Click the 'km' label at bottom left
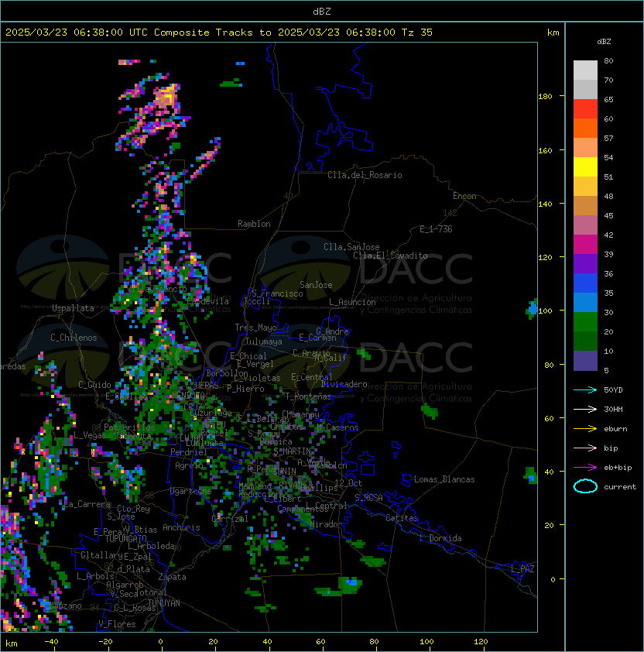 (12, 643)
